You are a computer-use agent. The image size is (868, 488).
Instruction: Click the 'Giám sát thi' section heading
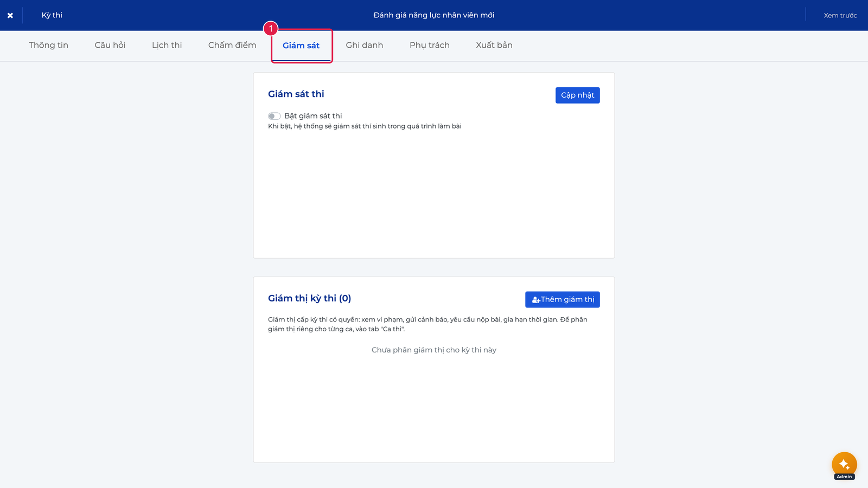point(296,94)
